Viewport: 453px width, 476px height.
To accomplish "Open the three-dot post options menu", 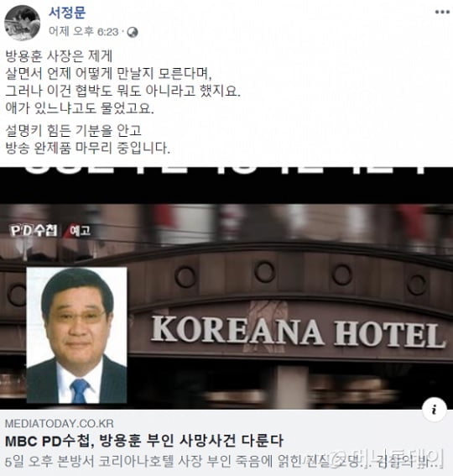I will (x=442, y=12).
